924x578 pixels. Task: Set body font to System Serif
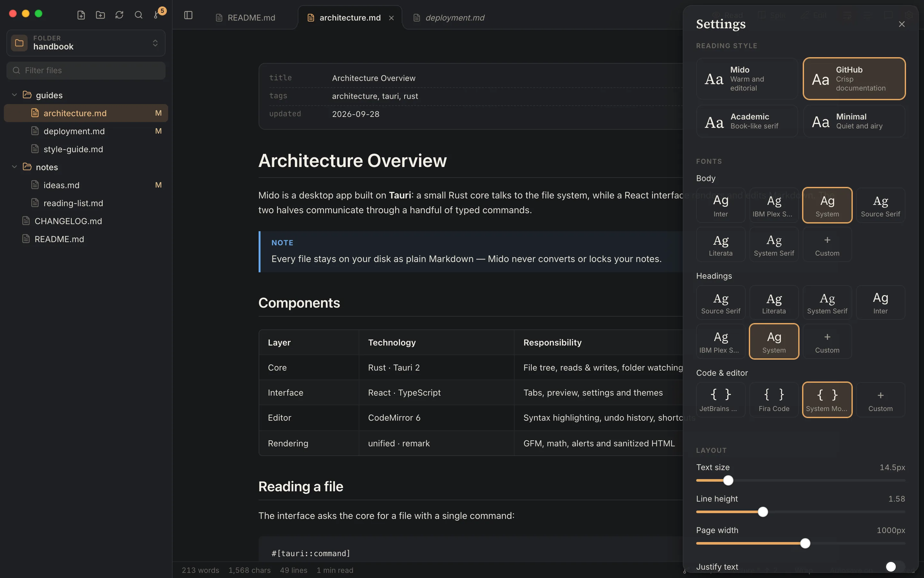[x=774, y=245]
